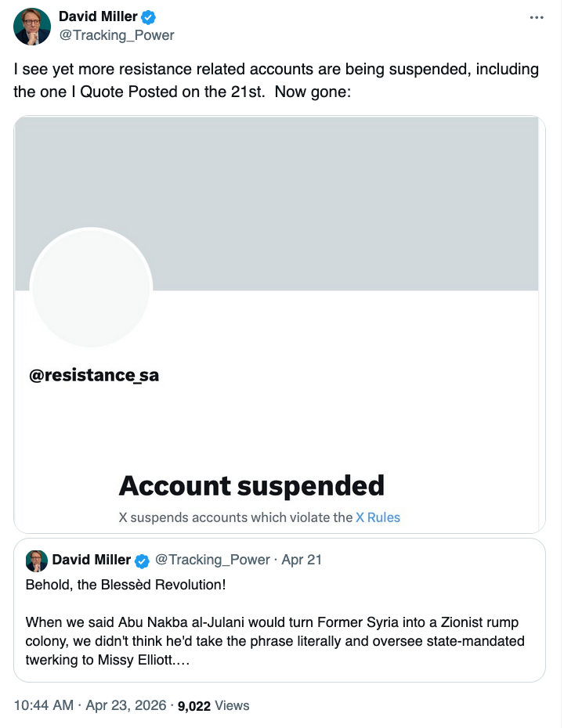564x728 pixels.
Task: Click David Miller's profile picture at top
Action: coord(33,26)
